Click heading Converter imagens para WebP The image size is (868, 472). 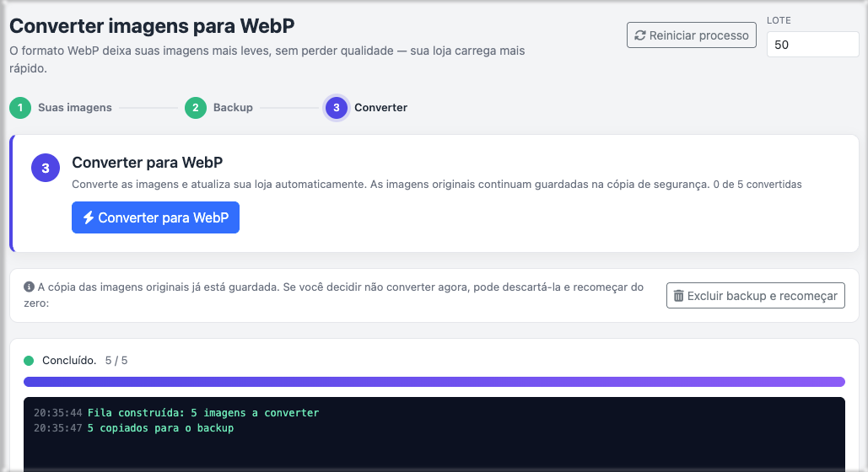(152, 26)
